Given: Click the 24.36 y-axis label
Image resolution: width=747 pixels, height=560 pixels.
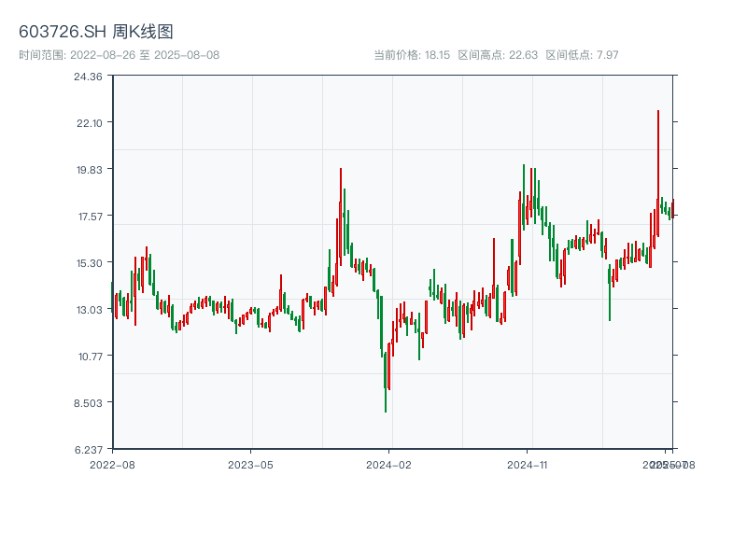Looking at the screenshot, I should click(88, 77).
